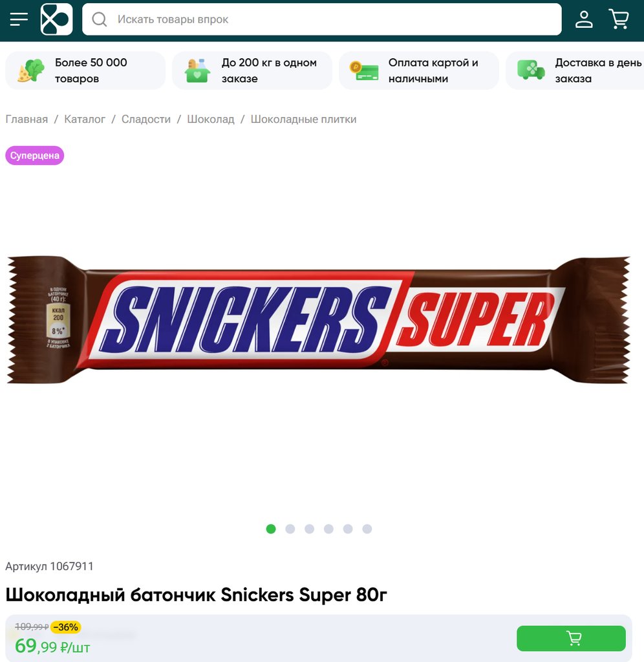Viewport: 644px width, 662px height.
Task: Select the last image carousel dot
Action: click(x=367, y=529)
